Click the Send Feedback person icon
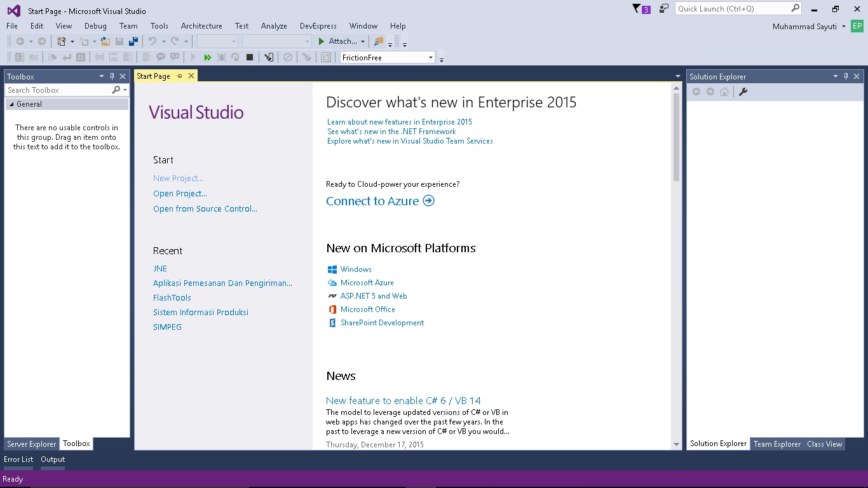Image resolution: width=868 pixels, height=488 pixels. tap(664, 9)
